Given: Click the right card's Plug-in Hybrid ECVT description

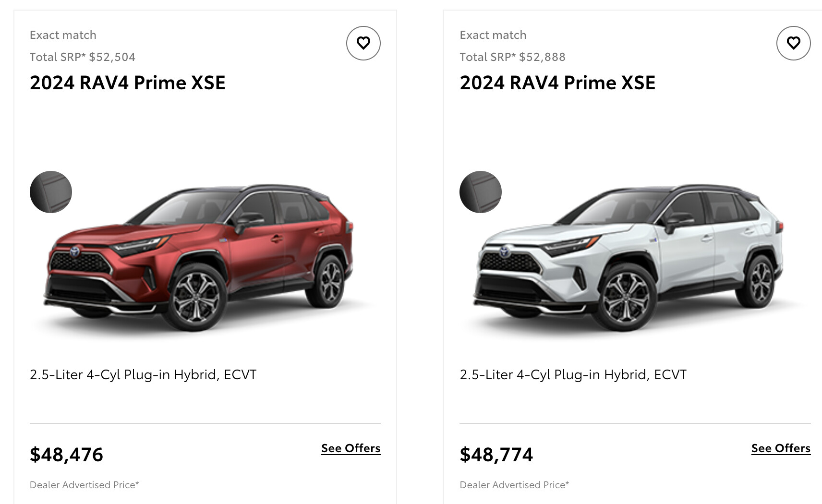Looking at the screenshot, I should pyautogui.click(x=573, y=374).
